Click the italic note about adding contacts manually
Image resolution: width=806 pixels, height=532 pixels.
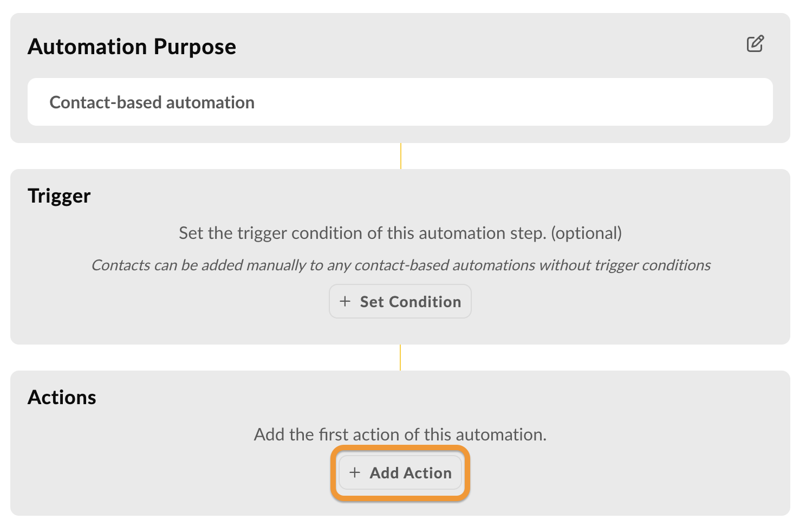point(401,265)
